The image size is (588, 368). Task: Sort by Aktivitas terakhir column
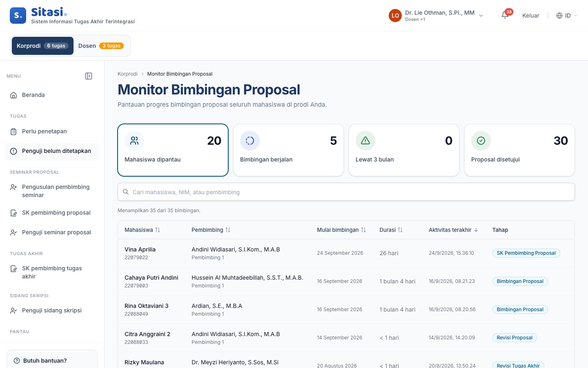pos(453,230)
